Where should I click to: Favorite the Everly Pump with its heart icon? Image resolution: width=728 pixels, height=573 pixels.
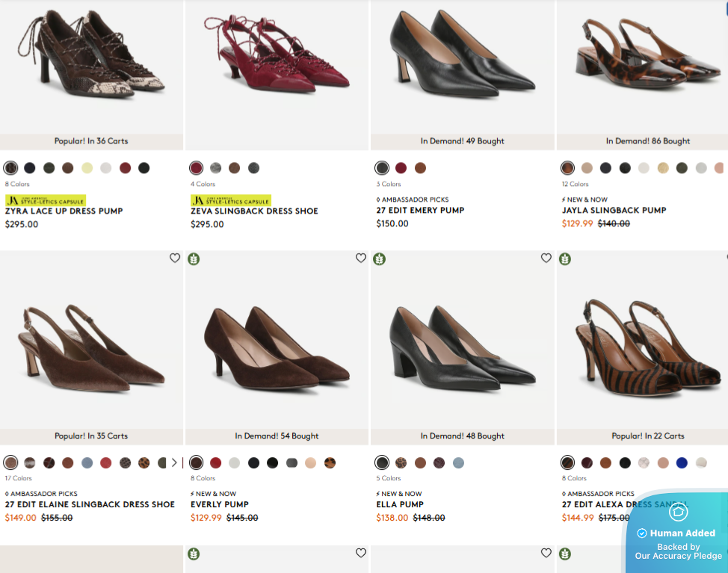361,258
